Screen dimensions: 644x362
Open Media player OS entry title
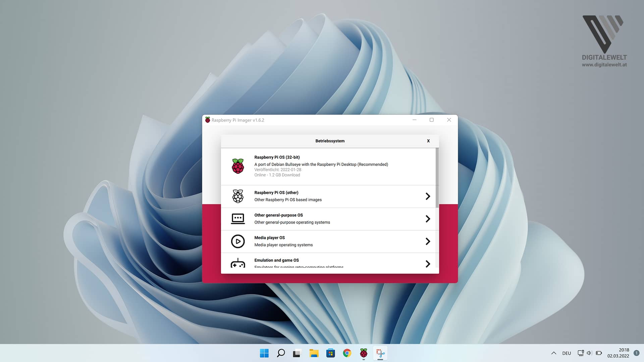coord(269,238)
